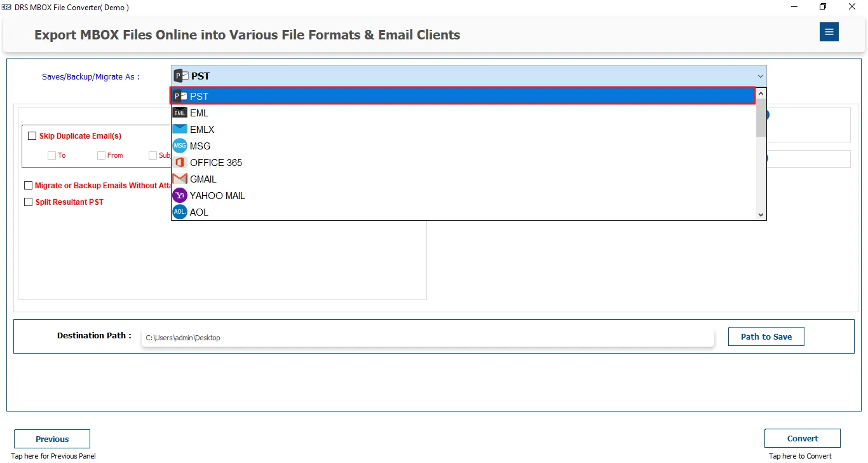Image resolution: width=868 pixels, height=463 pixels.
Task: Click the Gmail logo icon
Action: (x=180, y=179)
